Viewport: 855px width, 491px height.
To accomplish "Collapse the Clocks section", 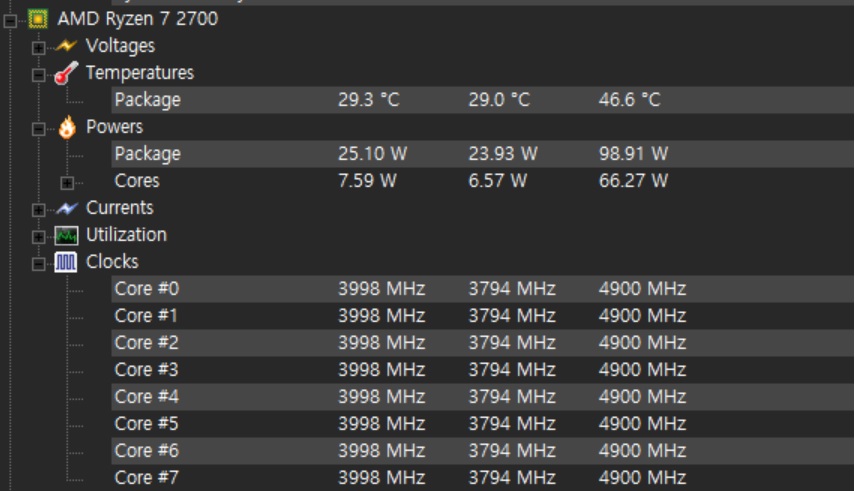I will [x=38, y=264].
